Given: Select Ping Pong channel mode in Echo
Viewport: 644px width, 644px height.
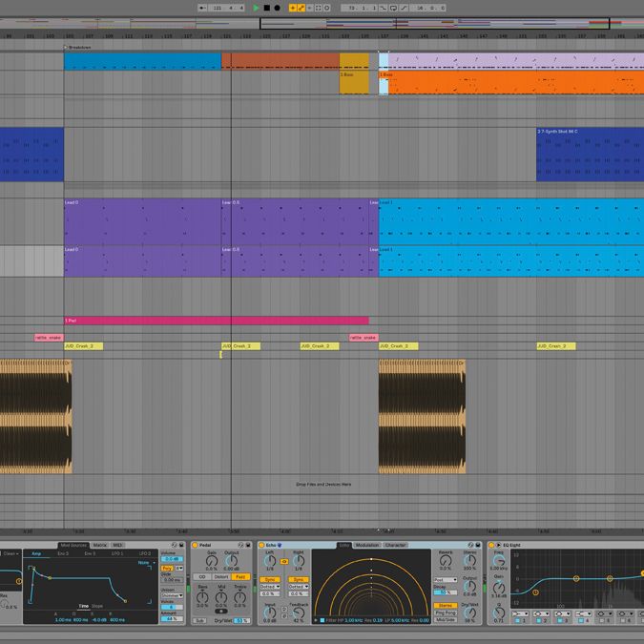Looking at the screenshot, I should (446, 613).
